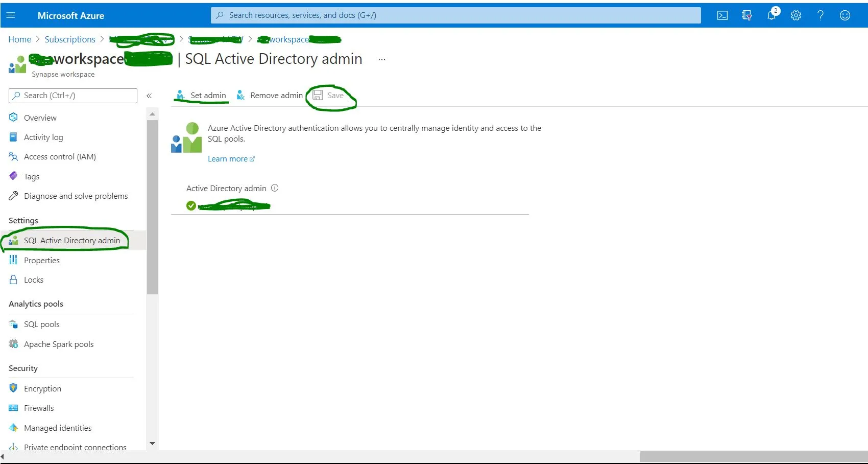Click the Tags icon

coord(13,176)
